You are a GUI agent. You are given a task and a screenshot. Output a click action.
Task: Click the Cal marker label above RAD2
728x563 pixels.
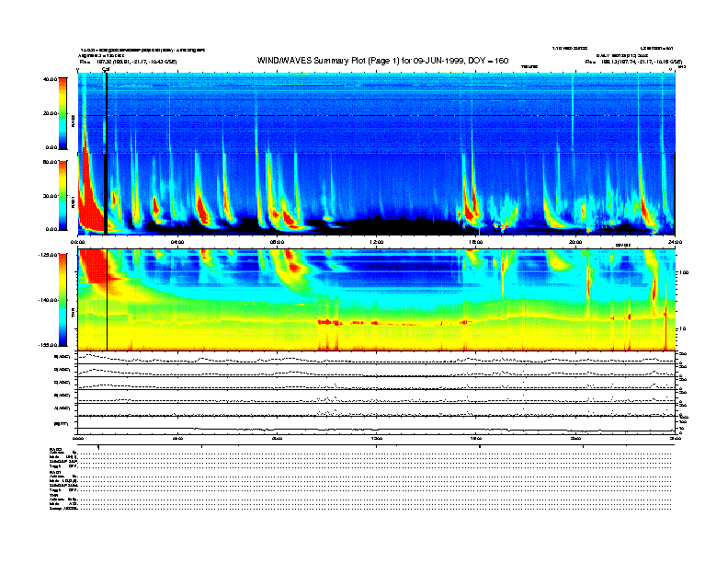point(106,69)
